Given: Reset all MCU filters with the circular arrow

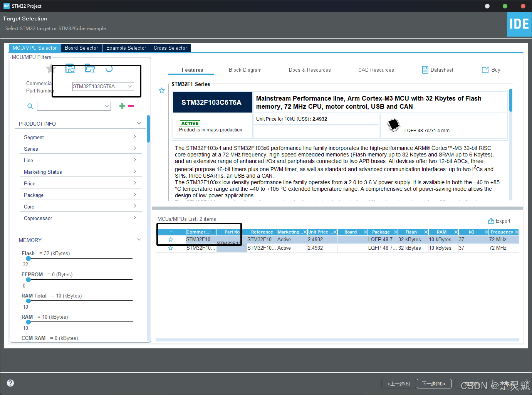Looking at the screenshot, I should [109, 69].
